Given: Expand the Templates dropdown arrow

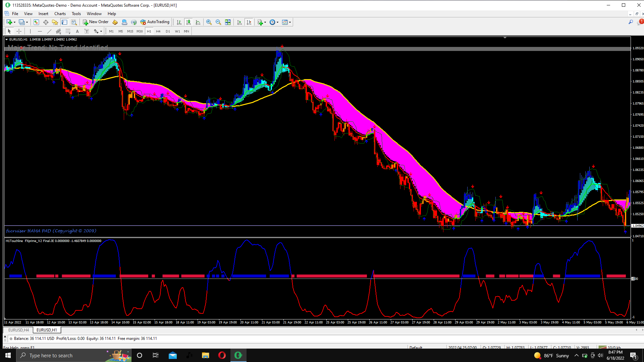Looking at the screenshot, I should 290,22.
